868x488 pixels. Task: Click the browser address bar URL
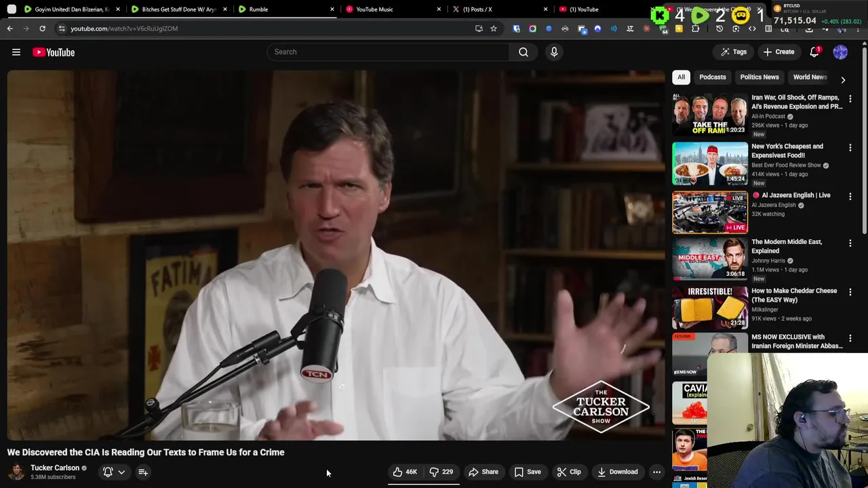click(x=124, y=28)
